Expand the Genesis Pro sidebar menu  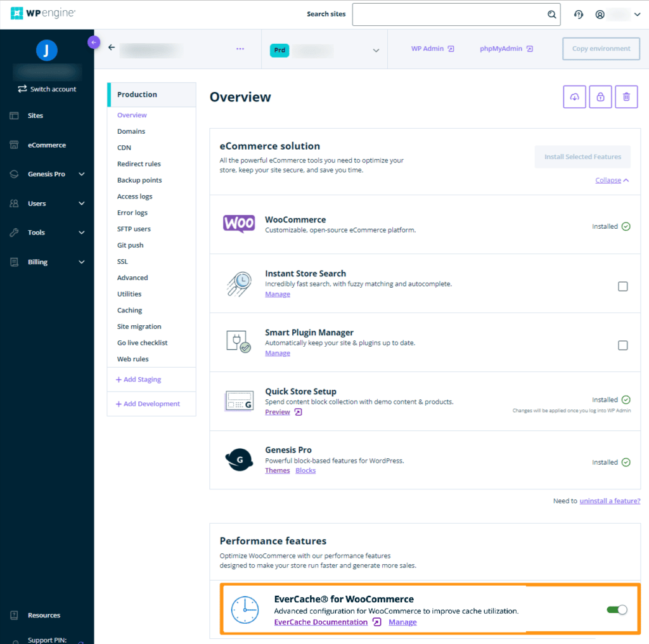tap(81, 174)
